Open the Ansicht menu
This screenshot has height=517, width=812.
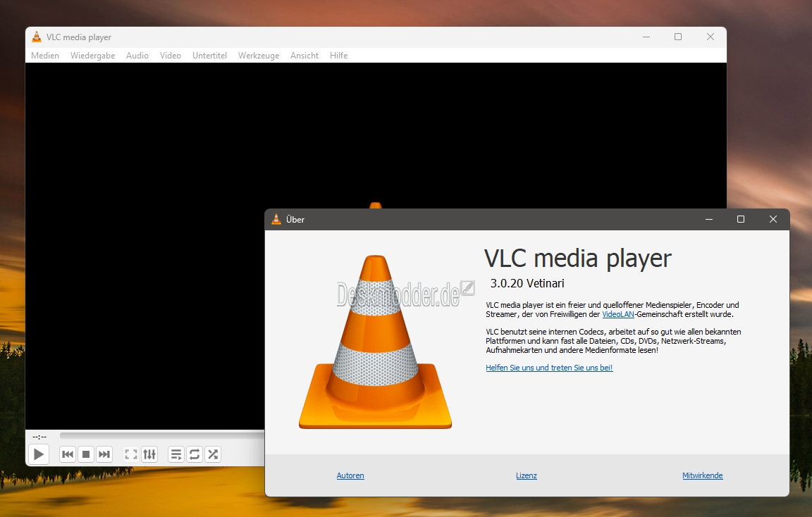coord(304,56)
